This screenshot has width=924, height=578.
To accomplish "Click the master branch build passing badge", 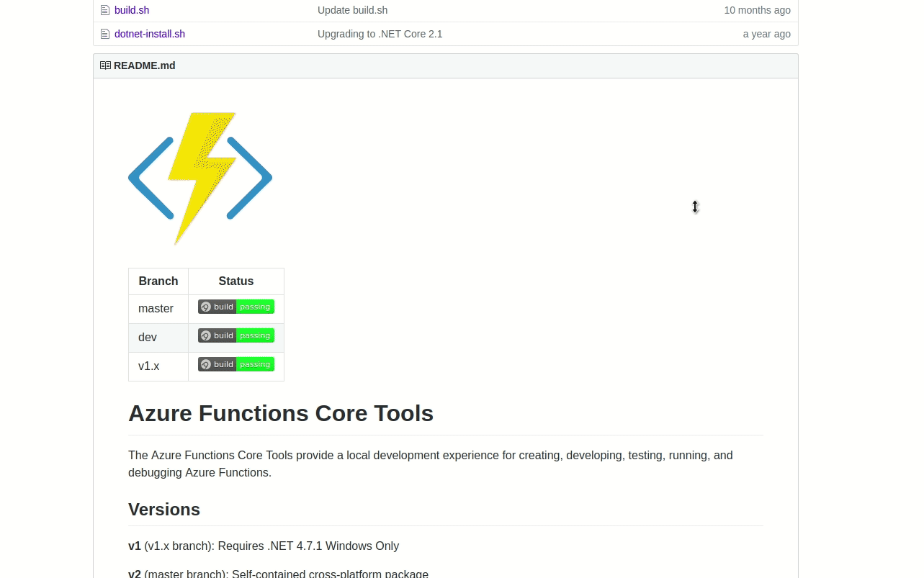I will tap(236, 306).
